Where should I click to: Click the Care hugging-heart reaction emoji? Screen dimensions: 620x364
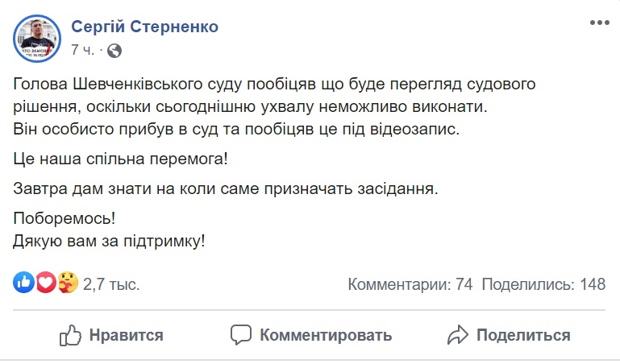68,283
